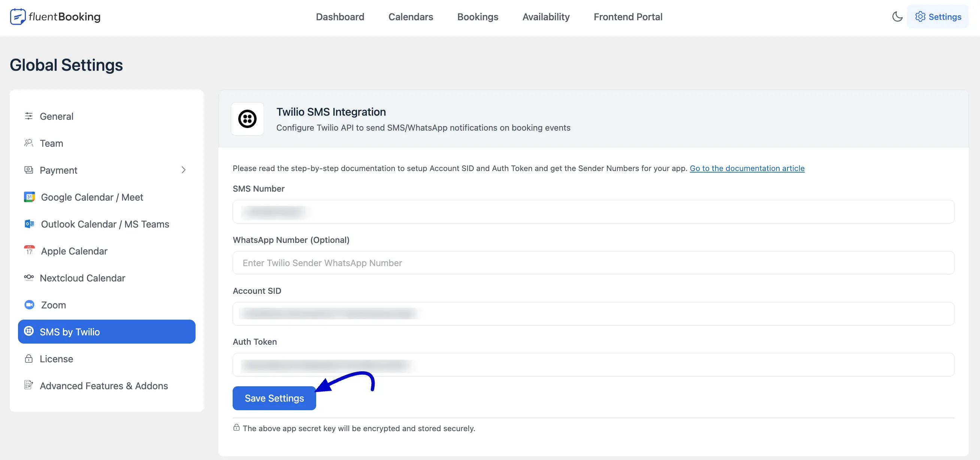Click the Zoom camera icon
Image resolution: width=980 pixels, height=460 pixels.
pos(29,305)
